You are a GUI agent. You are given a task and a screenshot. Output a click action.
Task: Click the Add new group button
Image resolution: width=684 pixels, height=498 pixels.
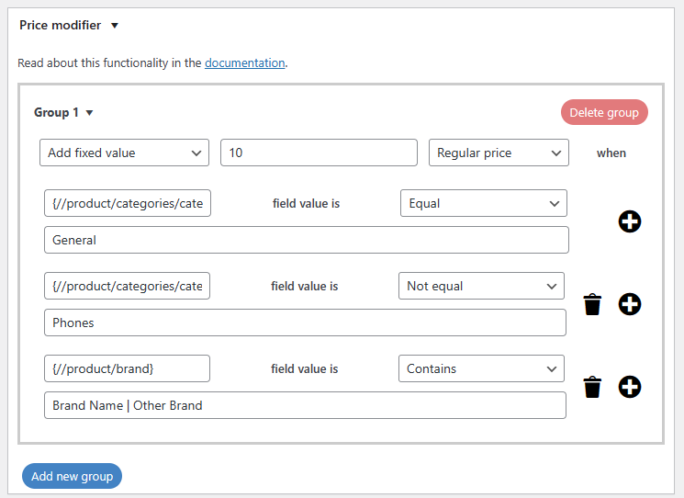(x=72, y=476)
